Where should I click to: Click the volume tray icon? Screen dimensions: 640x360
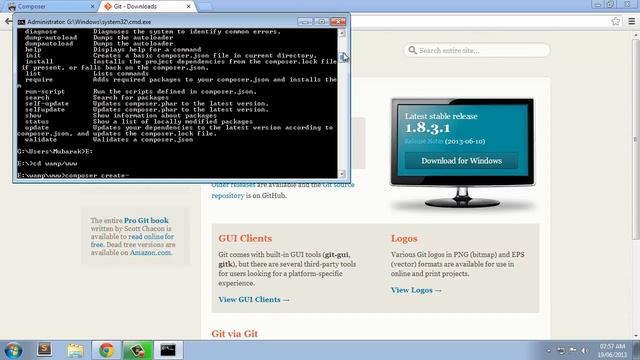(584, 351)
